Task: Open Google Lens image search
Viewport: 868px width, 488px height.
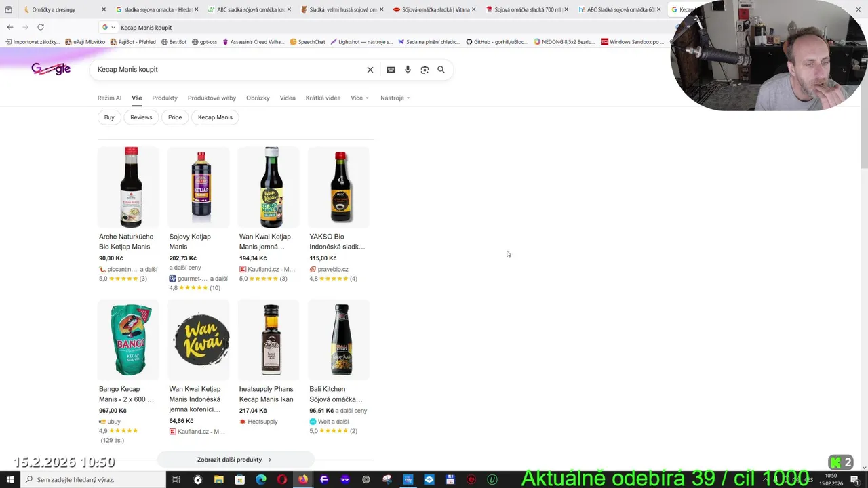Action: tap(425, 70)
